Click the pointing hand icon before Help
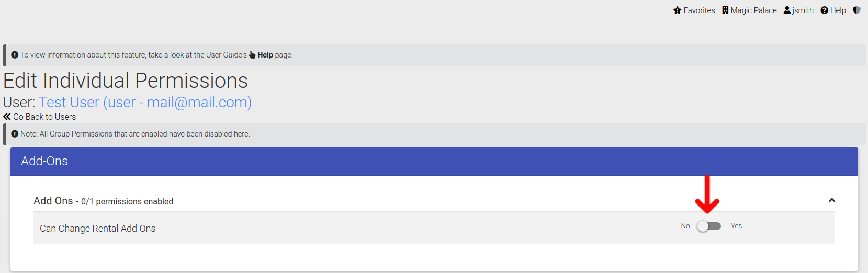Image resolution: width=868 pixels, height=273 pixels. click(252, 55)
